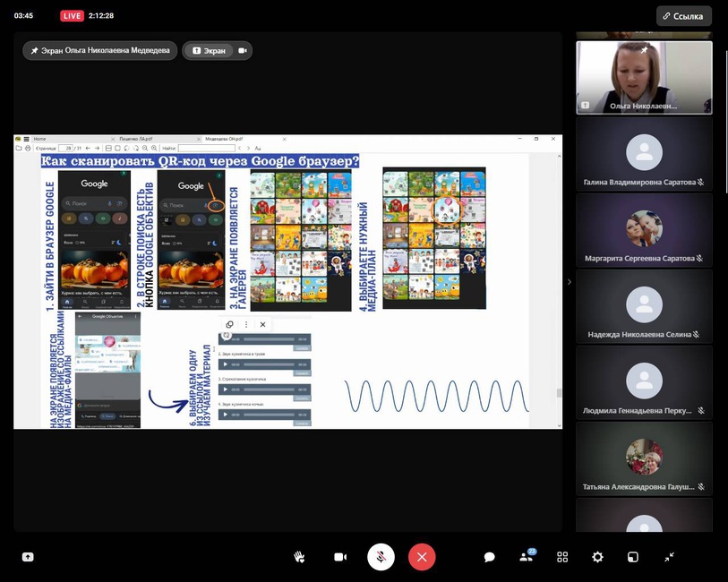Select single page view icon

click(117, 148)
